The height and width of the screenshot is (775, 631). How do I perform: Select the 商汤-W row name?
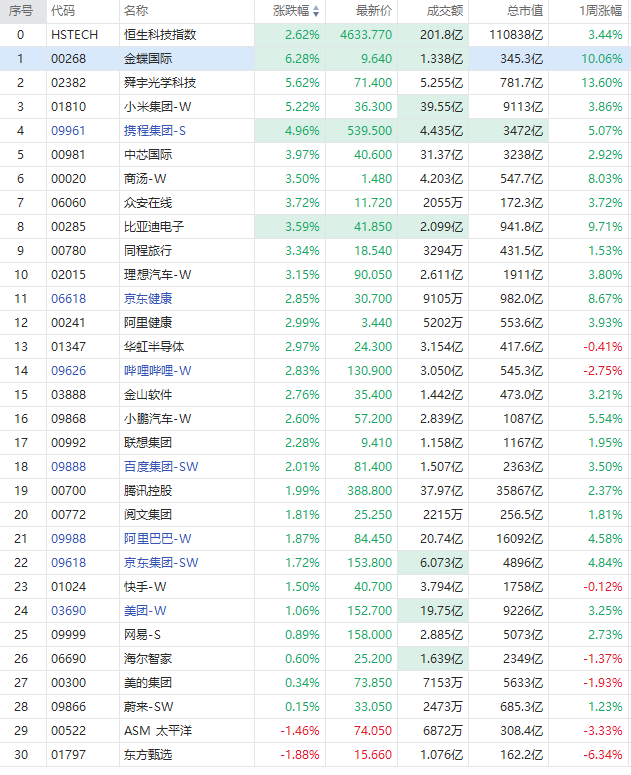[x=145, y=179]
